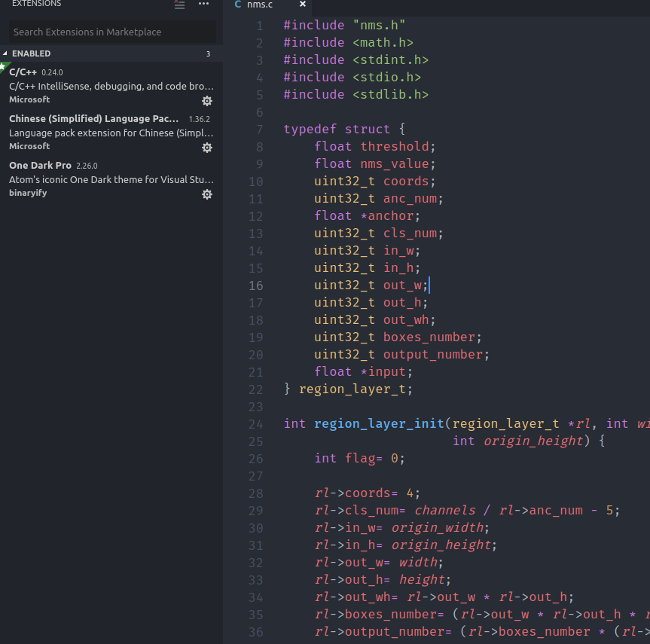Select the One Dark Pro extension
This screenshot has height=644, width=650.
[111, 179]
